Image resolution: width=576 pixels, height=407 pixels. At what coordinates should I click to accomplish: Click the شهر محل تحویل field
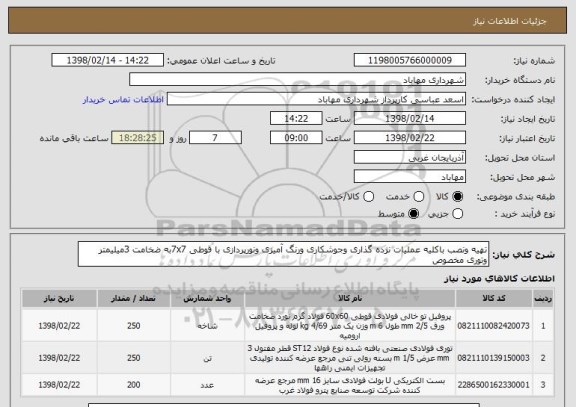pos(410,177)
